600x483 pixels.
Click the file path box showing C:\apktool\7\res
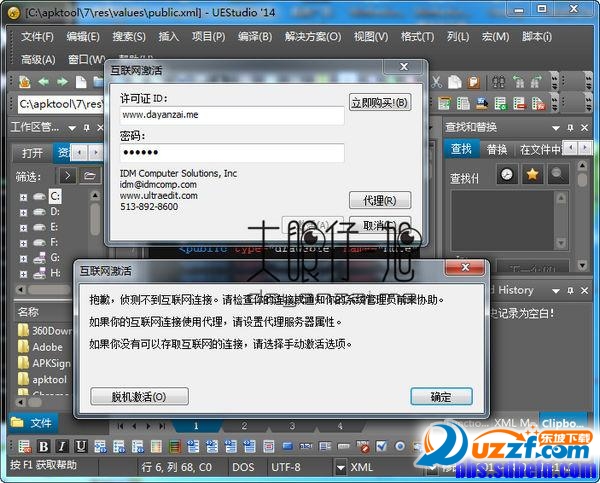[x=60, y=104]
